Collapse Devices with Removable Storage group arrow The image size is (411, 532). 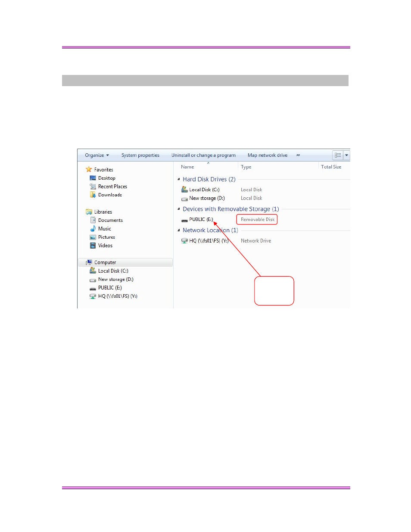[179, 209]
